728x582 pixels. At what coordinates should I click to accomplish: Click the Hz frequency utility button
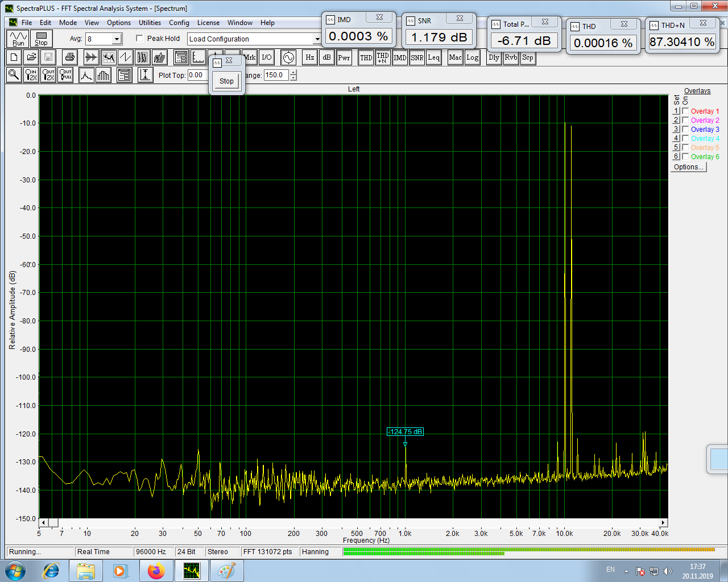coord(309,57)
